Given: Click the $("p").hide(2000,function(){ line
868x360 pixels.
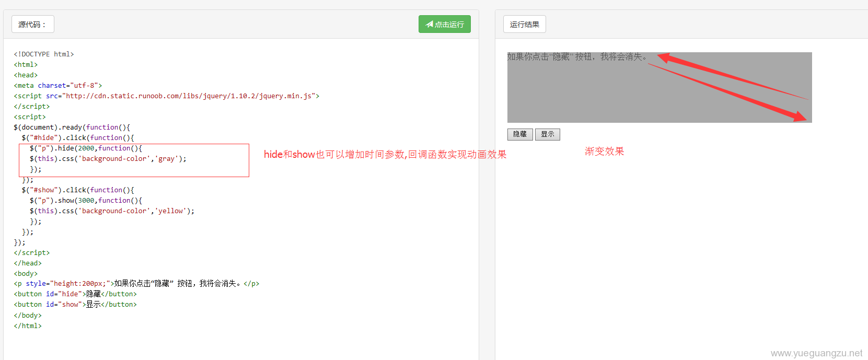Looking at the screenshot, I should point(86,148).
